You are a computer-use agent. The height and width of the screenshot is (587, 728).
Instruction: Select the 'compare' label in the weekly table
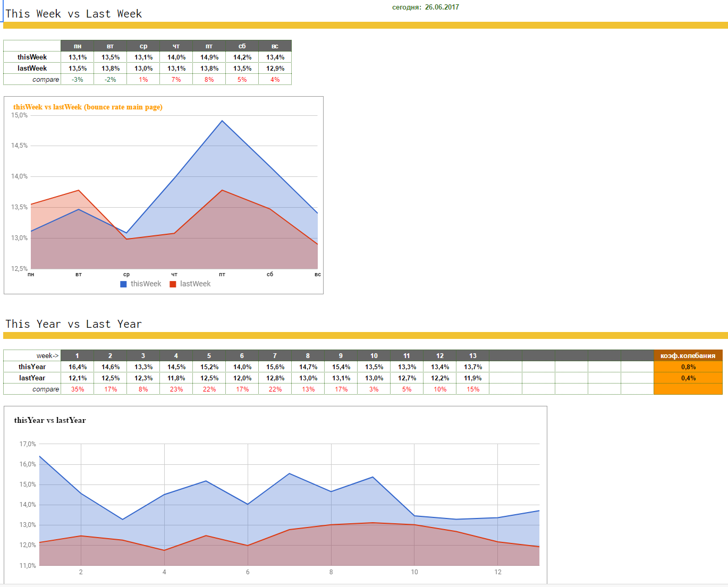(x=46, y=80)
